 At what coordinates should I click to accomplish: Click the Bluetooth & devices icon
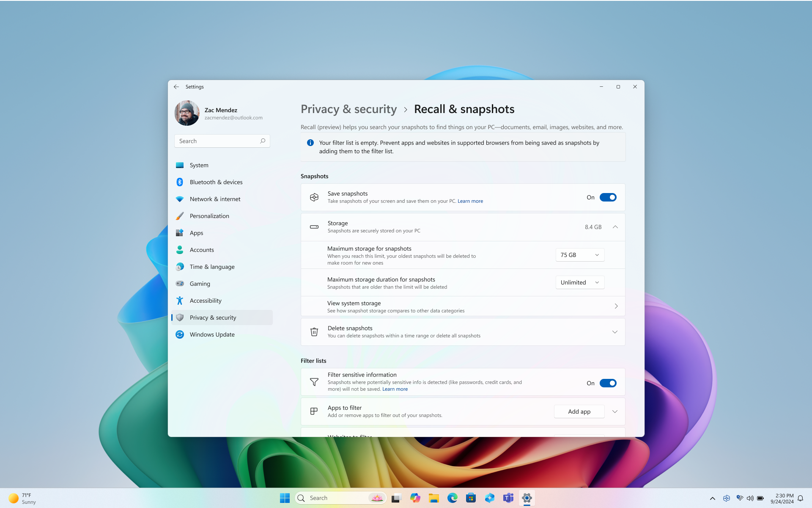(179, 182)
